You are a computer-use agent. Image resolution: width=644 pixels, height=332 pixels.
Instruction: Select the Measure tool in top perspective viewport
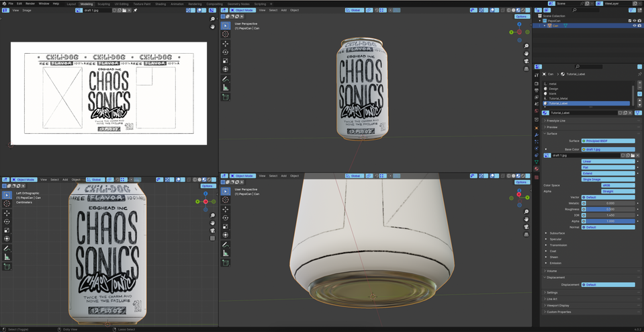(x=226, y=87)
